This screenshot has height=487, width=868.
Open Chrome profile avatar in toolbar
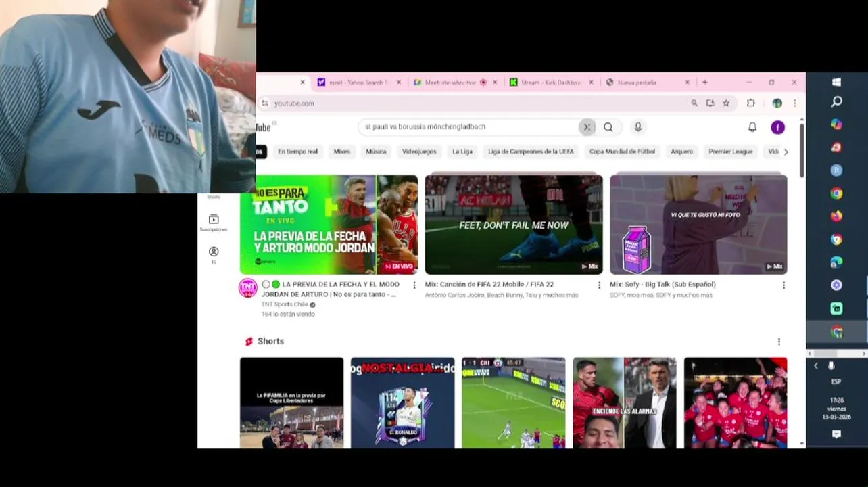[x=777, y=103]
